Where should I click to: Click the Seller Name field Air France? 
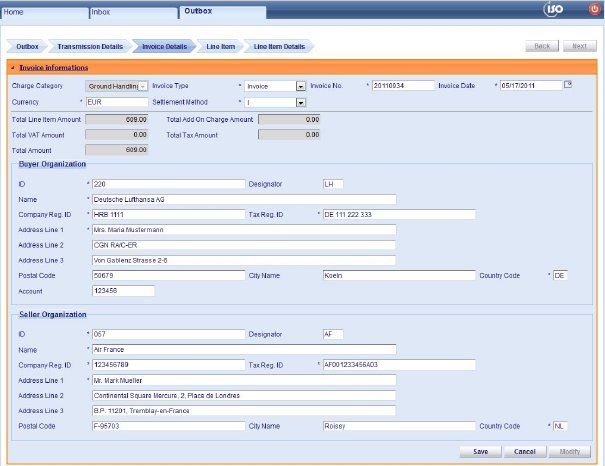coord(244,350)
